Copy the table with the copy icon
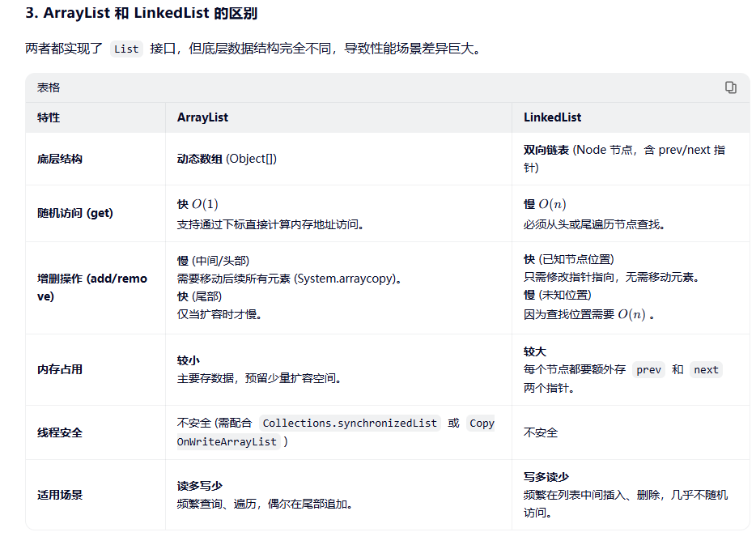 coord(730,87)
